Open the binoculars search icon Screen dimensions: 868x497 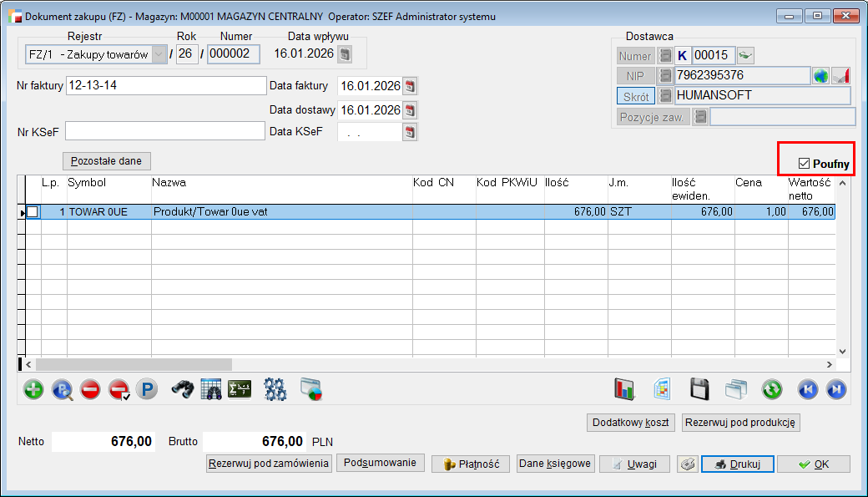tap(183, 389)
